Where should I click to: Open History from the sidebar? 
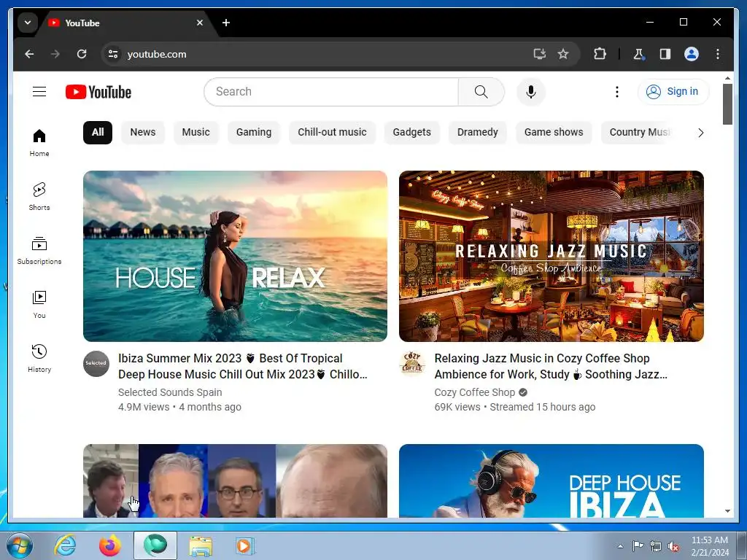[39, 358]
